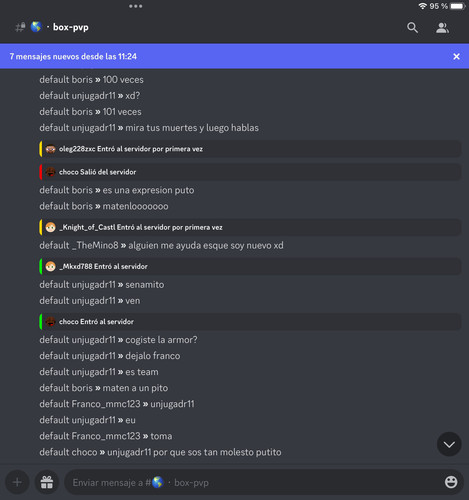This screenshot has width=469, height=500.
Task: Click into the Enviar mensaje input field
Action: point(253,482)
